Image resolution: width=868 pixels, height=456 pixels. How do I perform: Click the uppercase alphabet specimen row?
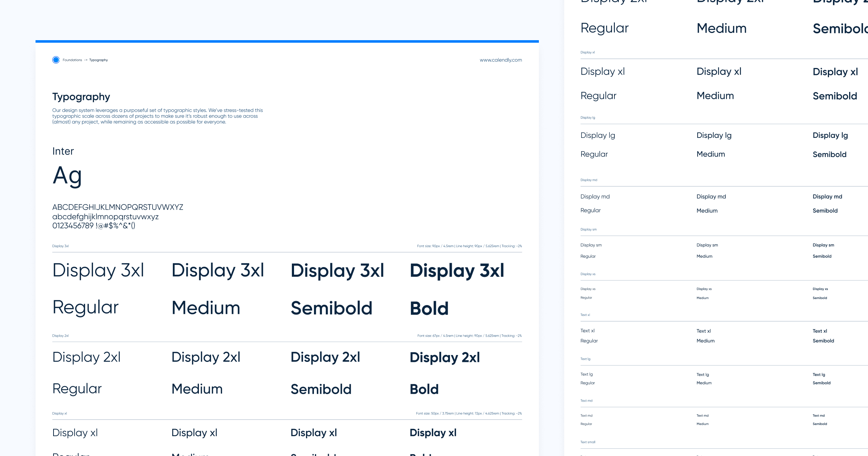[x=118, y=207]
